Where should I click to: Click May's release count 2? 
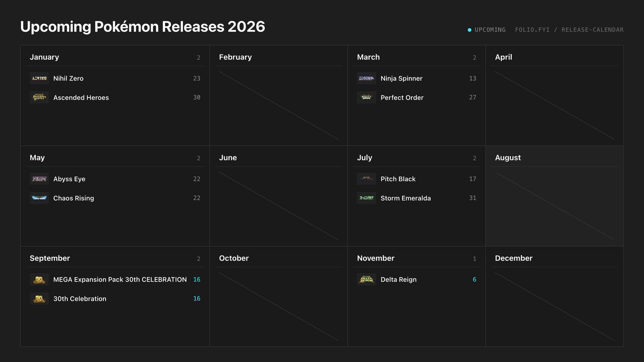[x=199, y=158]
